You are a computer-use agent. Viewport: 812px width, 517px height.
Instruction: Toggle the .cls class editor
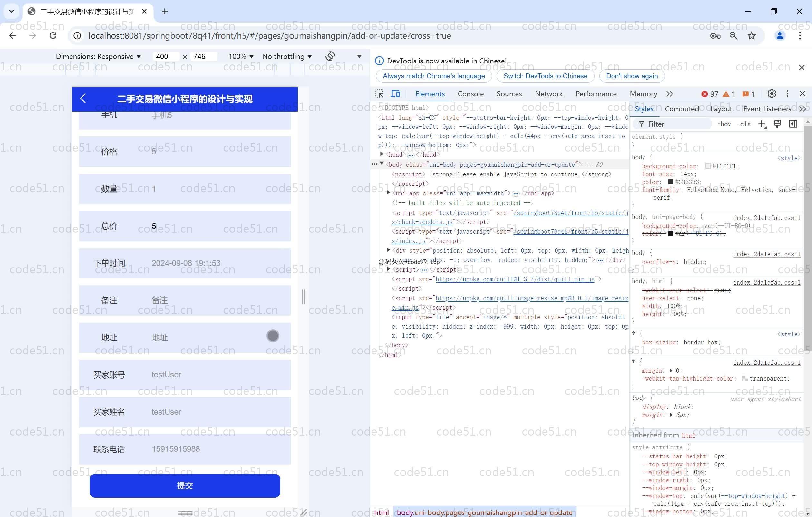click(x=744, y=124)
